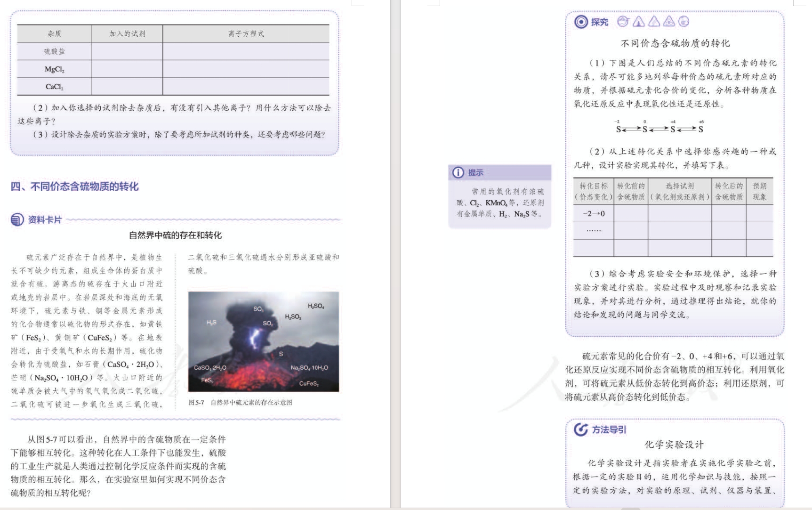This screenshot has height=510, width=812.
Task: Click the title 自然界中硫的存在和转化
Action: click(175, 235)
